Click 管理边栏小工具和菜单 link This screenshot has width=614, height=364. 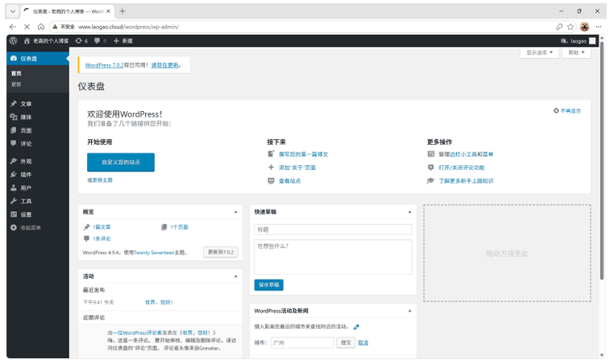[466, 155]
